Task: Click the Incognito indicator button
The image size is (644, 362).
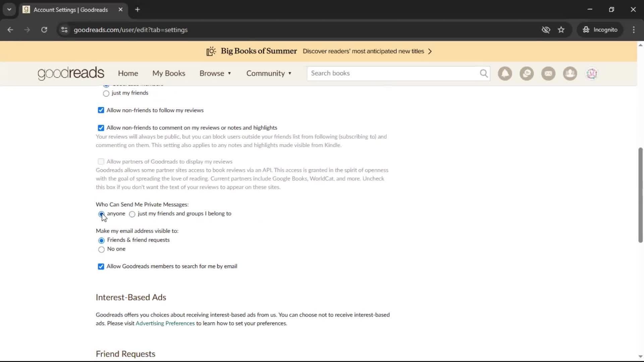Action: [x=600, y=30]
